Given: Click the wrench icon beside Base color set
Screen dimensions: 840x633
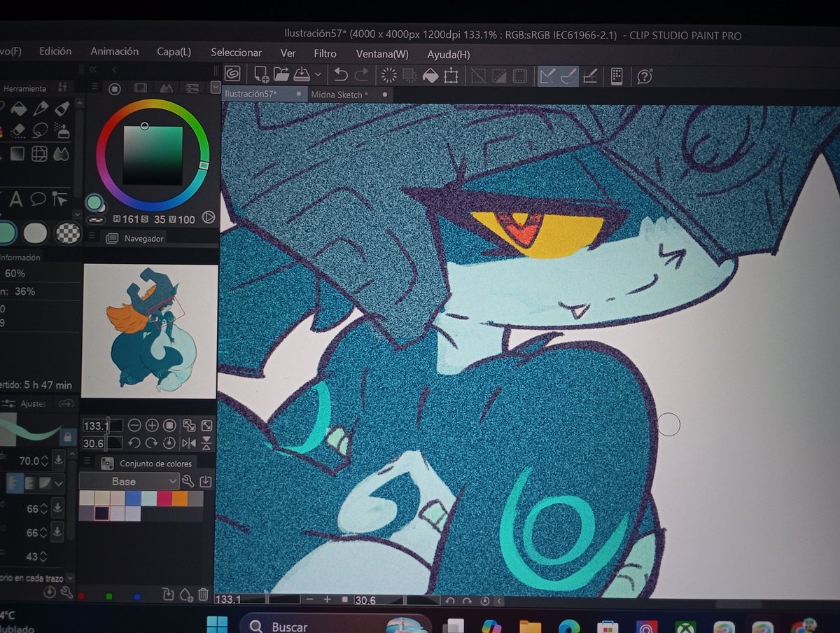Looking at the screenshot, I should [x=188, y=481].
